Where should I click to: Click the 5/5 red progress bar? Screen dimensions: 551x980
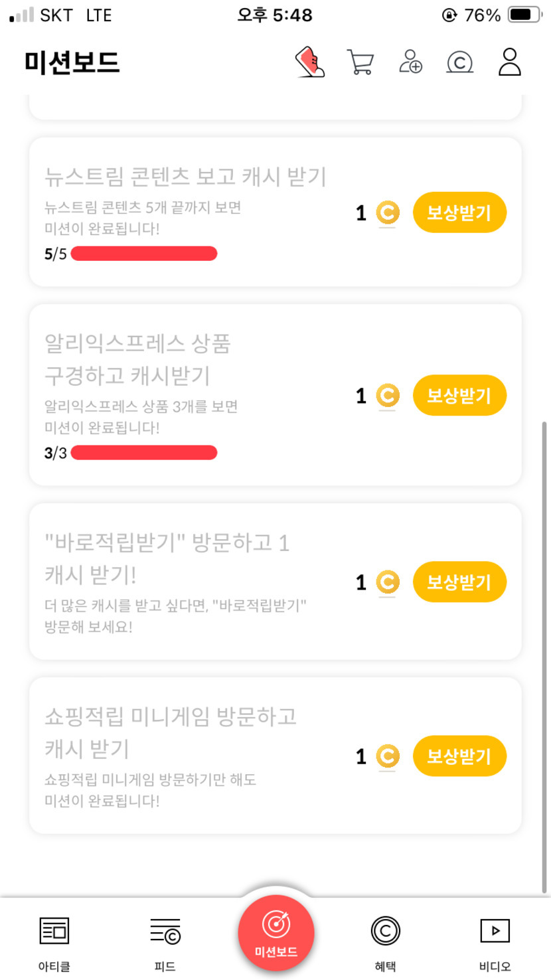click(x=143, y=254)
